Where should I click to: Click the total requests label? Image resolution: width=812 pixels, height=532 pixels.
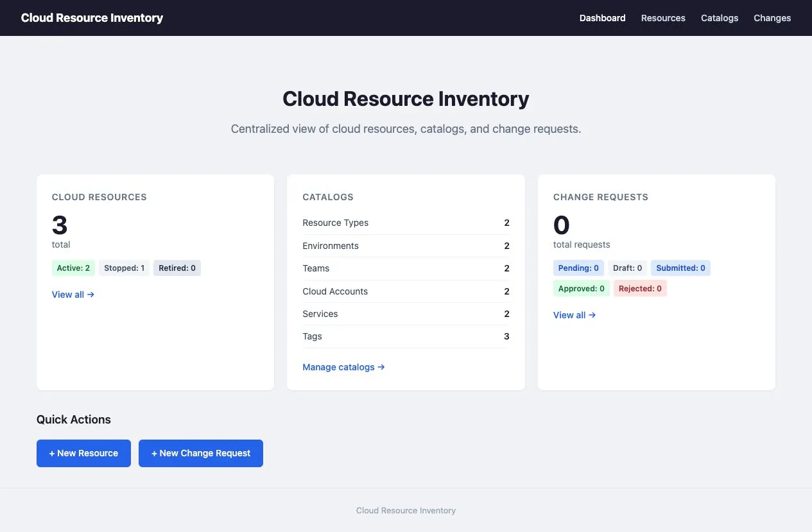pos(582,245)
